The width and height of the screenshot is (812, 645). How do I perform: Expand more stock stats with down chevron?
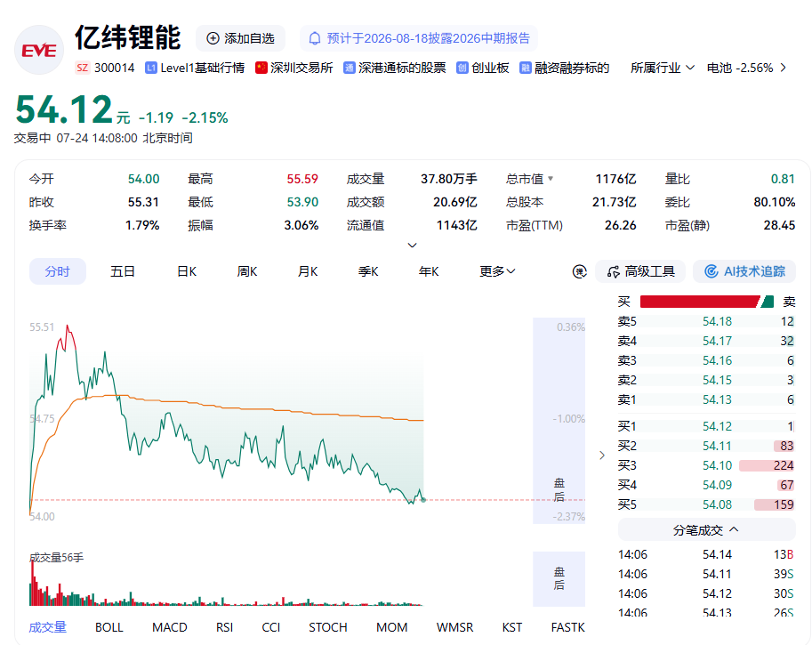tap(412, 245)
